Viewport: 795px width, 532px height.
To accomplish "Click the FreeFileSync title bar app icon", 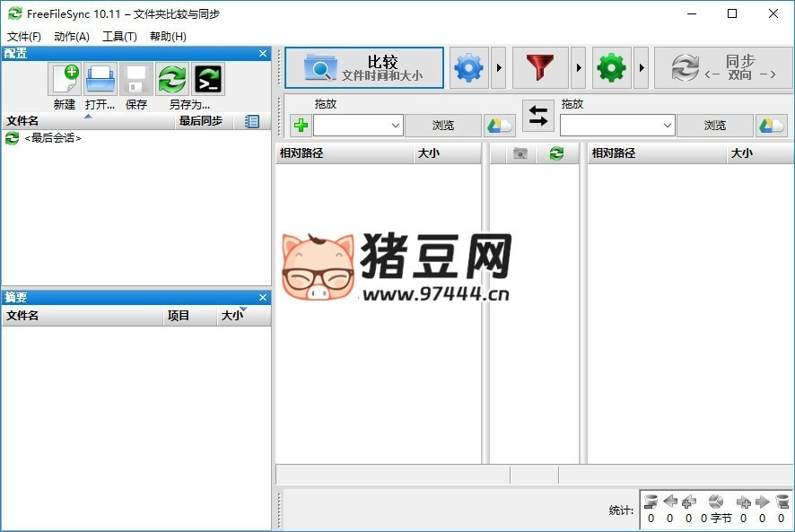I will (x=14, y=13).
